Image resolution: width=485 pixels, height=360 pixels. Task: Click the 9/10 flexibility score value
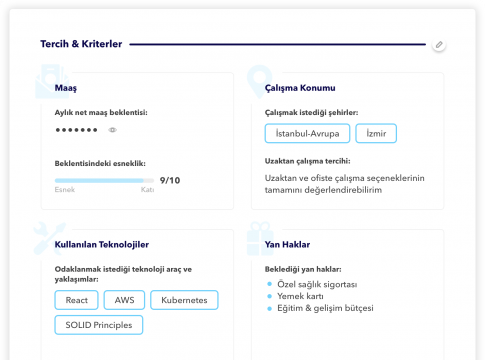[x=170, y=180]
